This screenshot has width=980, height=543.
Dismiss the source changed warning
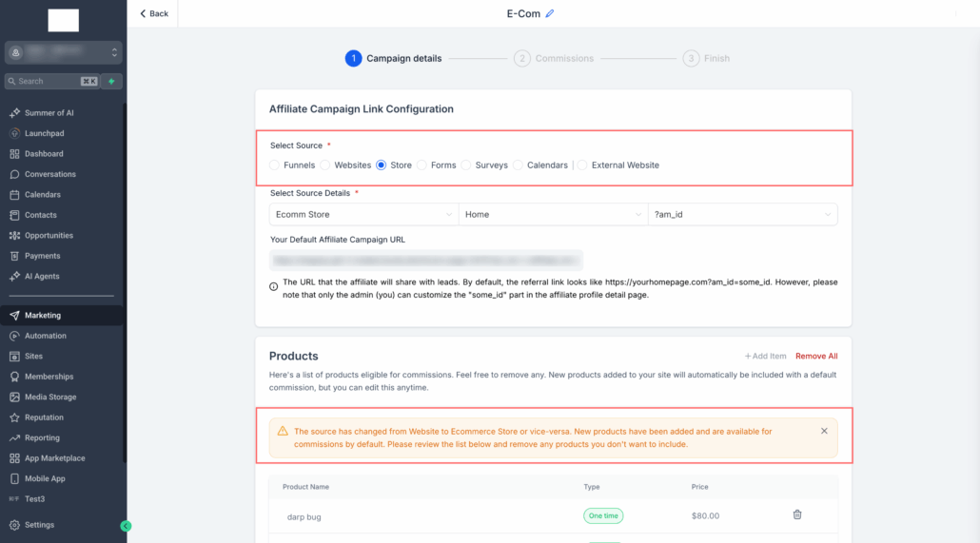tap(824, 431)
